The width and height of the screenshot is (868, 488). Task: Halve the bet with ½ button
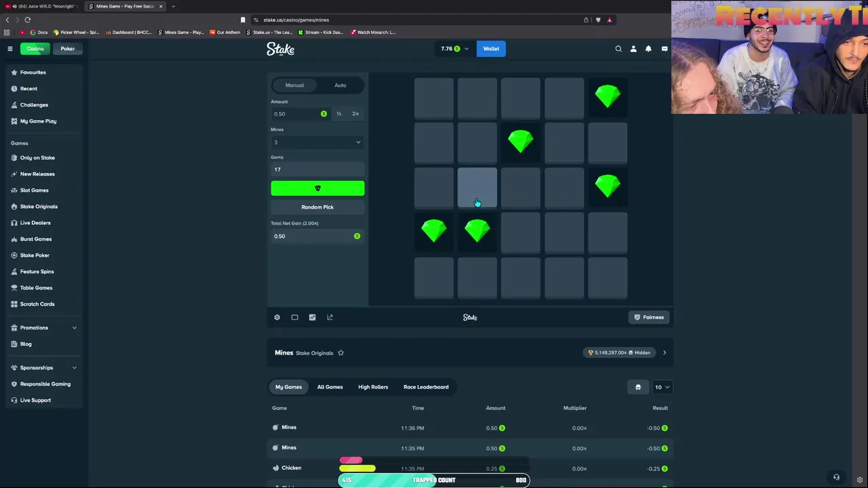(339, 114)
